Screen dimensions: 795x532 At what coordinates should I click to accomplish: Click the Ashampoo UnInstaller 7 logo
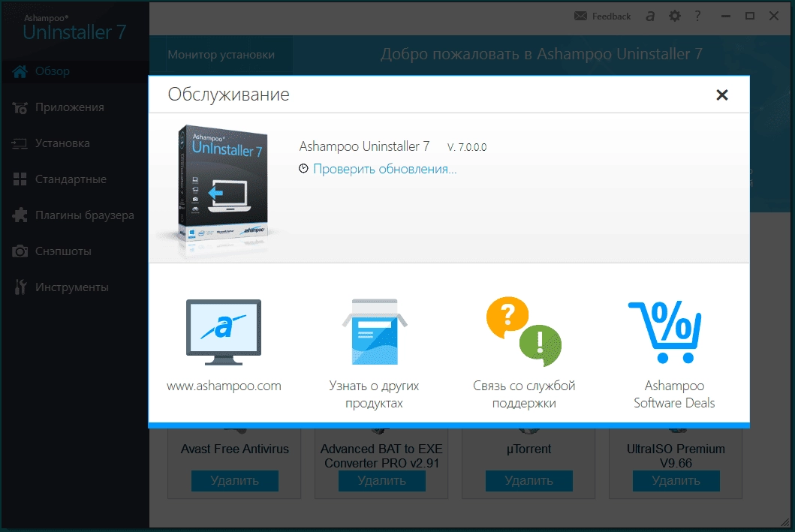point(74,28)
